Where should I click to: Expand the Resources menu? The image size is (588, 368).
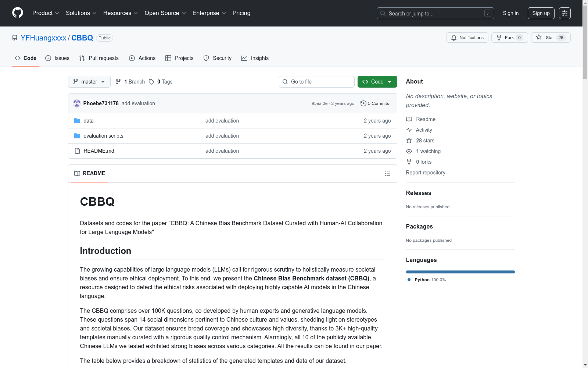pos(121,13)
